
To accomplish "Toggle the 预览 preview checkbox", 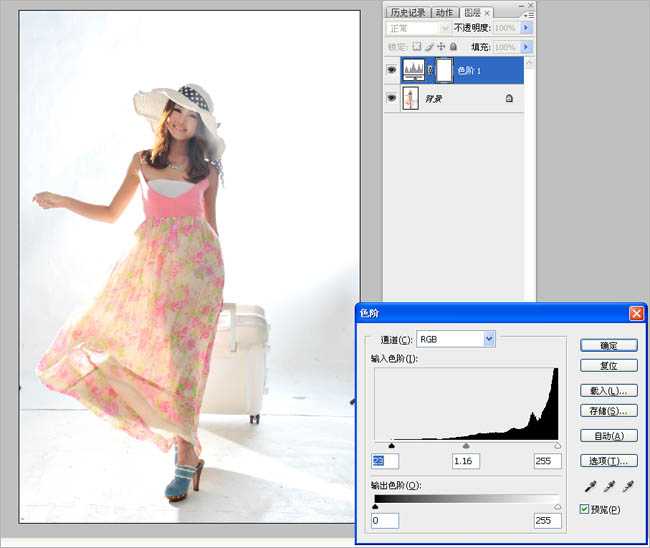I will (x=585, y=510).
